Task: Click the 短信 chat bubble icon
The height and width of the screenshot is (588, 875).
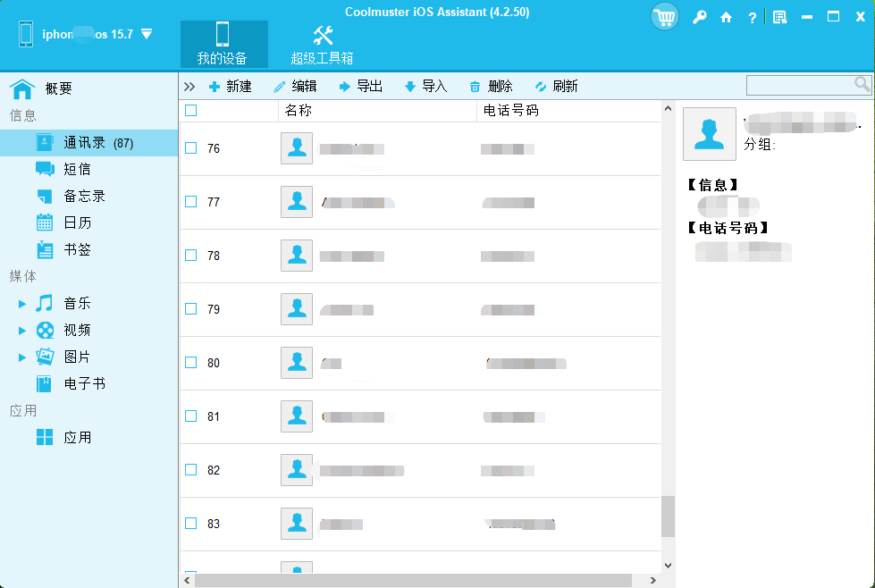Action: click(x=45, y=169)
